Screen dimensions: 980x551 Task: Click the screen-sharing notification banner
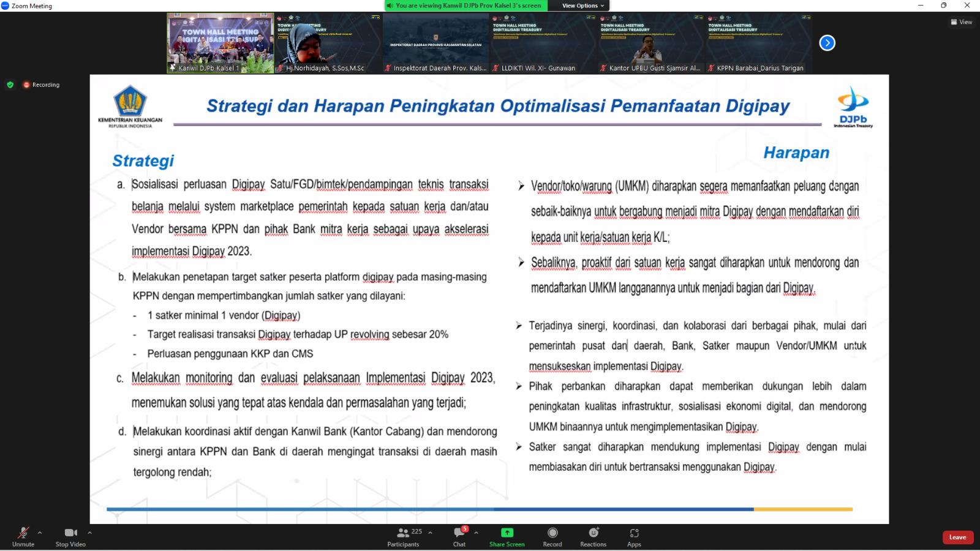[x=469, y=6]
